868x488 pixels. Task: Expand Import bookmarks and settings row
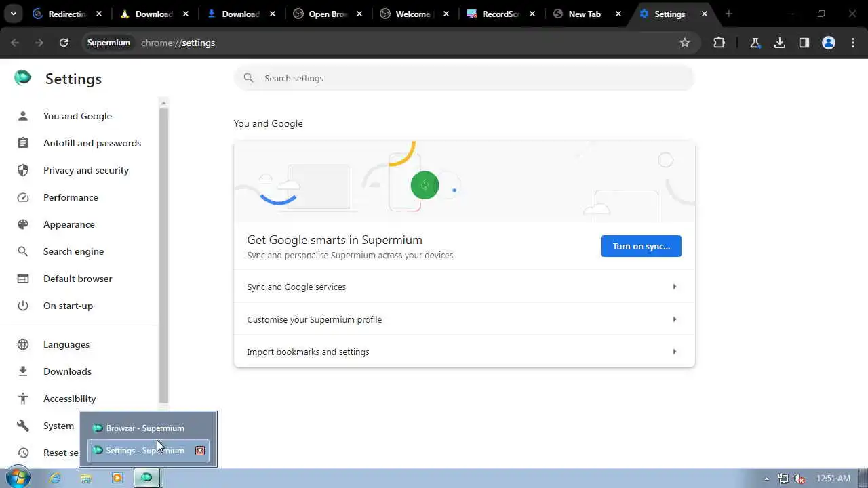(x=465, y=352)
